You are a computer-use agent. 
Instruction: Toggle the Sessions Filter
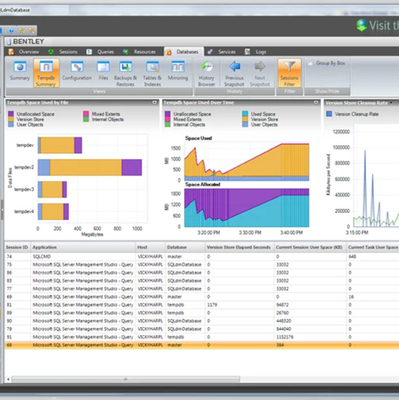point(289,73)
